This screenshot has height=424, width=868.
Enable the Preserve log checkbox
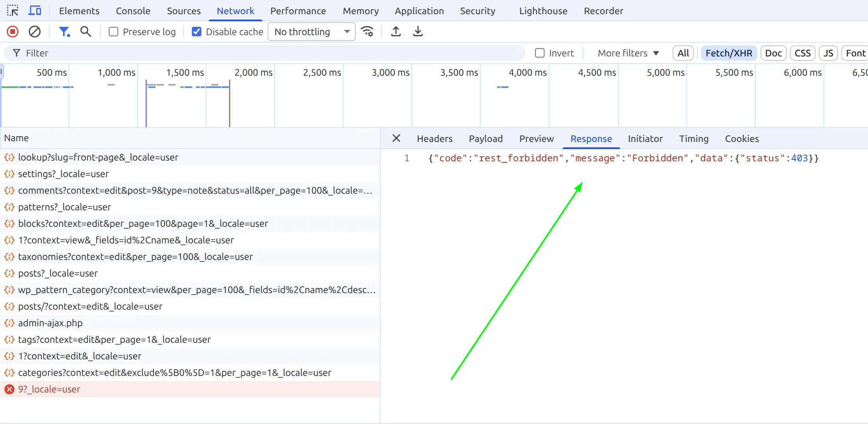pos(113,32)
